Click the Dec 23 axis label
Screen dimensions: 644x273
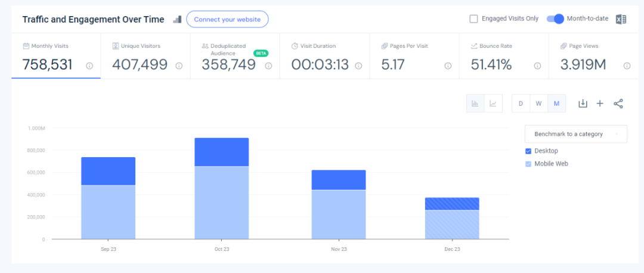click(x=452, y=249)
